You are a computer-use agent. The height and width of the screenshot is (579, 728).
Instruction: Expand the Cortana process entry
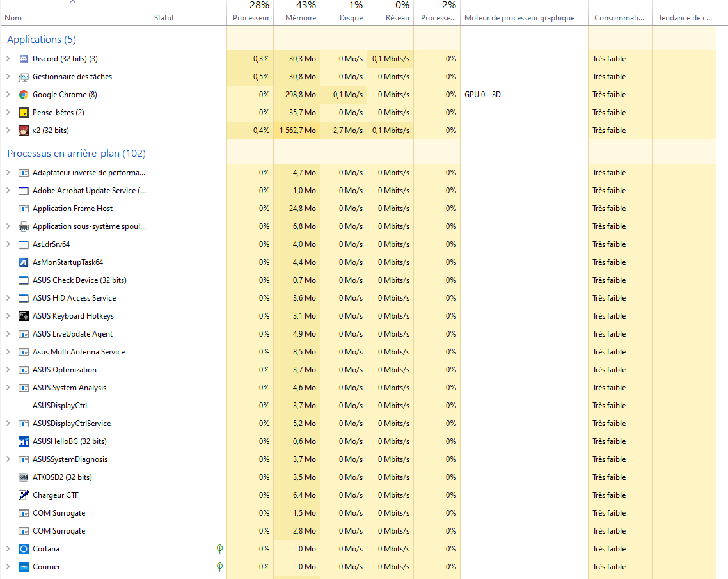[x=8, y=549]
